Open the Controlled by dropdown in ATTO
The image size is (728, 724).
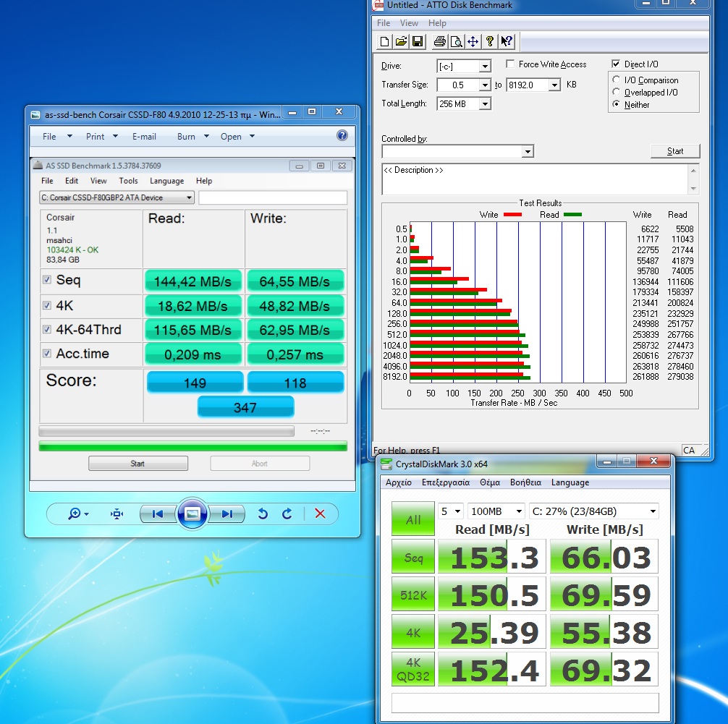click(x=528, y=152)
